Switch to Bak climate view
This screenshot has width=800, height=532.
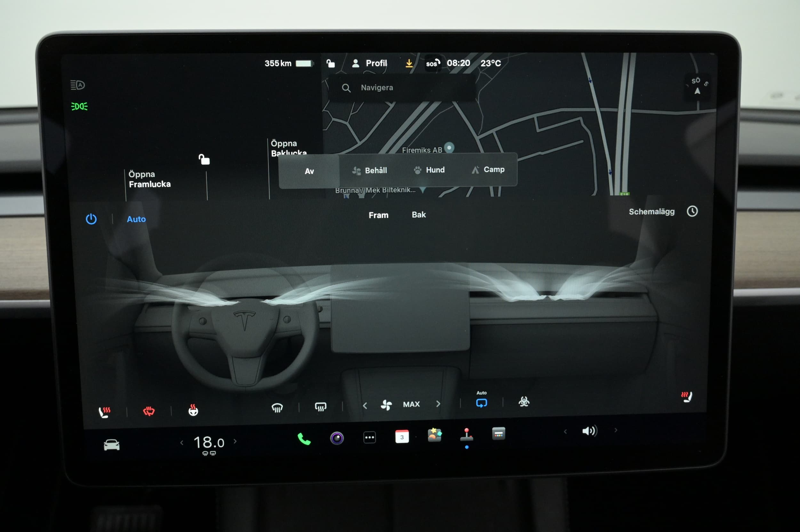(419, 214)
